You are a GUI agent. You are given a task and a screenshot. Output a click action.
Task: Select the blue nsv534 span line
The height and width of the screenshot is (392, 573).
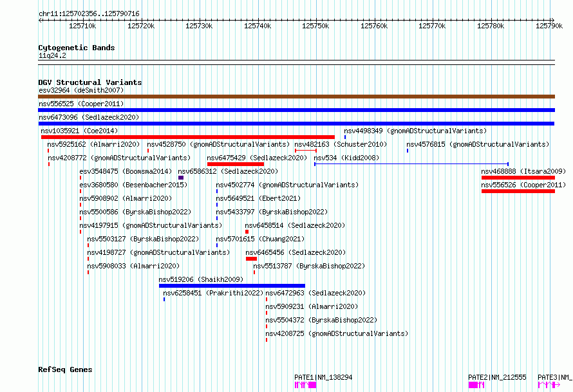pos(411,164)
